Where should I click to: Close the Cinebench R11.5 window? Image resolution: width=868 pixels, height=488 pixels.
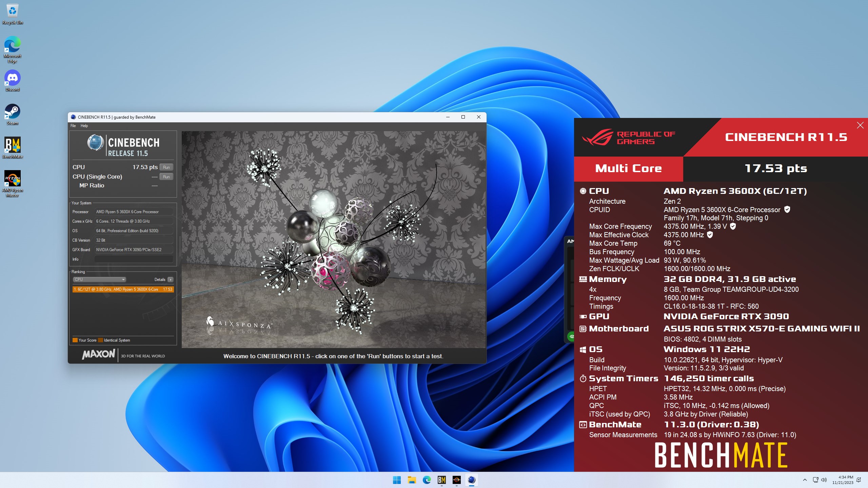pyautogui.click(x=478, y=117)
